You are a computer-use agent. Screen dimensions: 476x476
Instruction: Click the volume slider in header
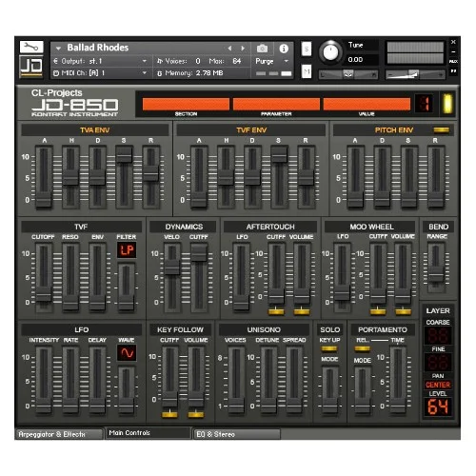point(415,74)
